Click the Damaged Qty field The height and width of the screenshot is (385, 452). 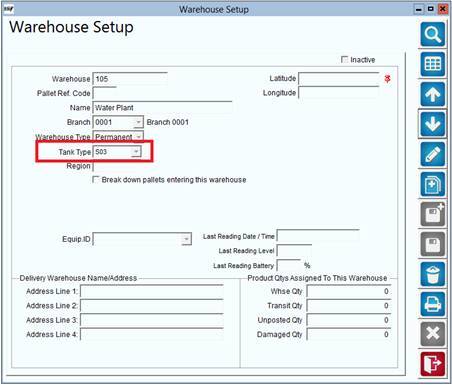click(349, 334)
